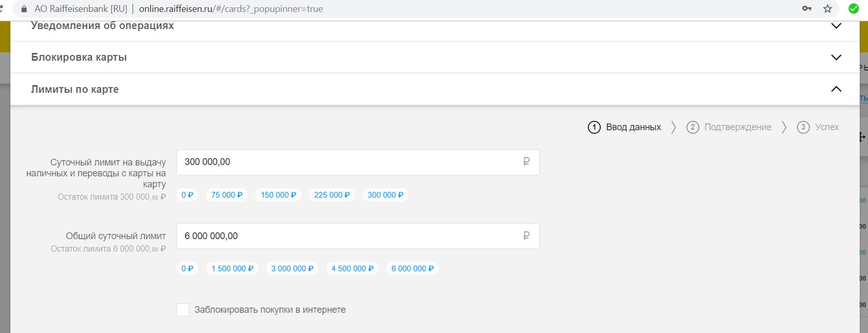The image size is (868, 333).
Task: Click the browser reload icon
Action: click(x=2, y=9)
